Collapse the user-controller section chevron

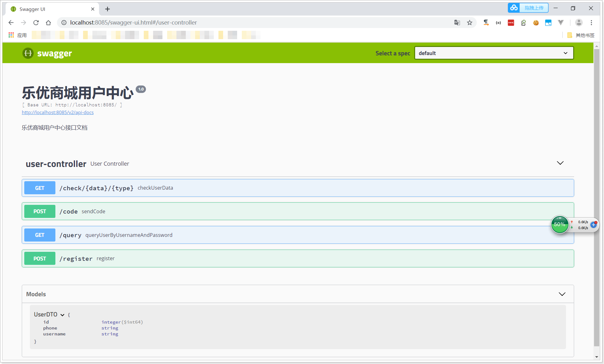(x=560, y=163)
